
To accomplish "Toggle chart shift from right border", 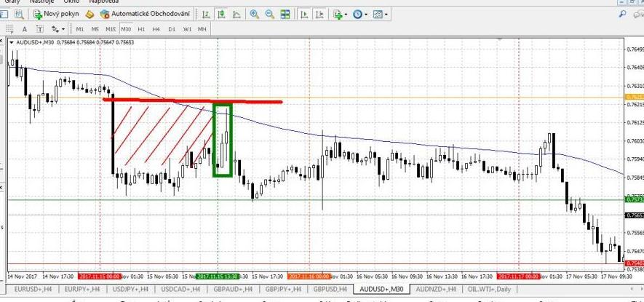I will (319, 15).
